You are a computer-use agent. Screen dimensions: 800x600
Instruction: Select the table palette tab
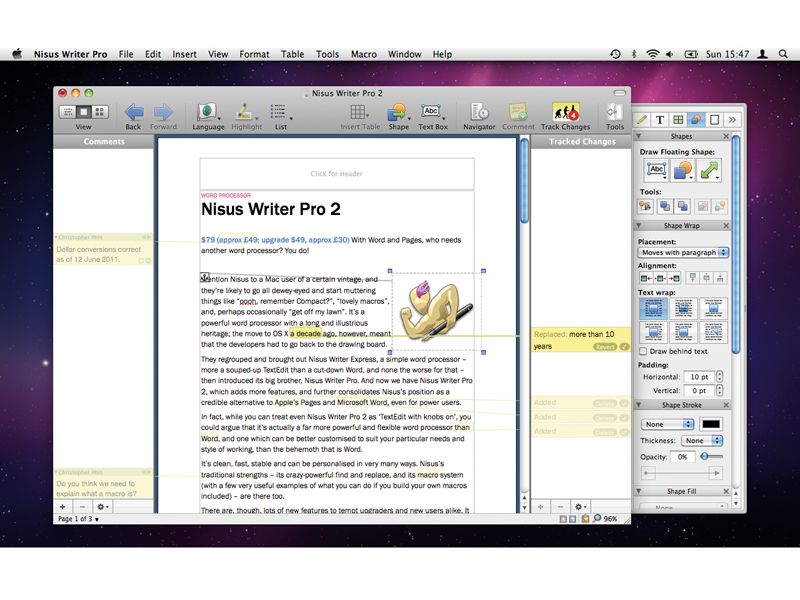point(678,119)
